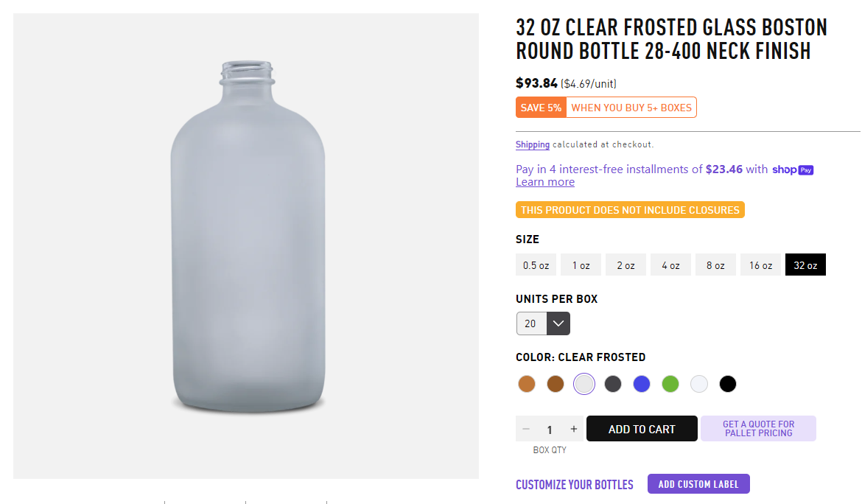Open the Units Per Box dropdown arrow
862x504 pixels.
pyautogui.click(x=558, y=323)
